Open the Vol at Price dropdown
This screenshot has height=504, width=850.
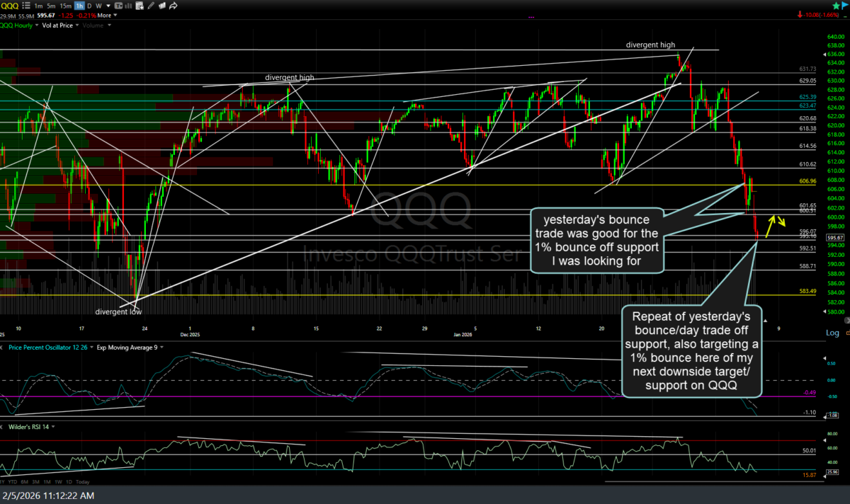pyautogui.click(x=58, y=25)
